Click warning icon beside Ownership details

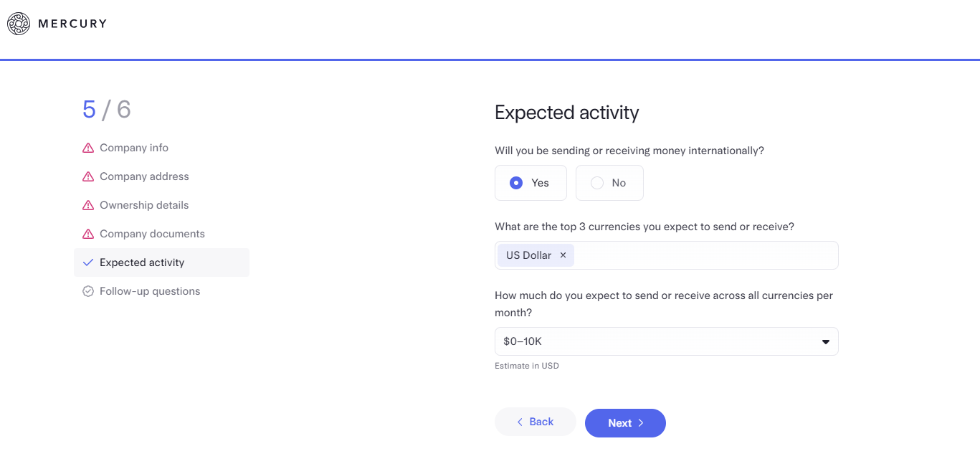(x=88, y=205)
